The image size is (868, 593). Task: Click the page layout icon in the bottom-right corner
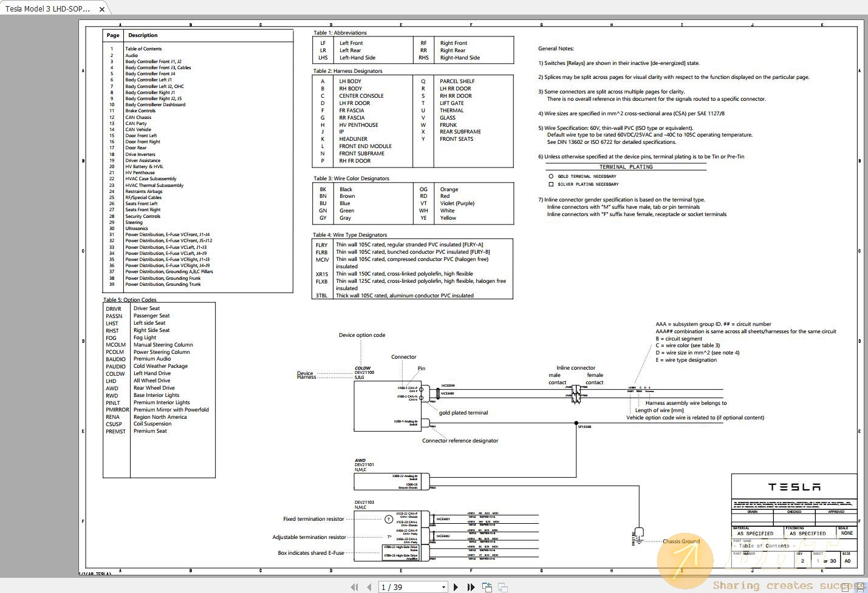pyautogui.click(x=846, y=587)
